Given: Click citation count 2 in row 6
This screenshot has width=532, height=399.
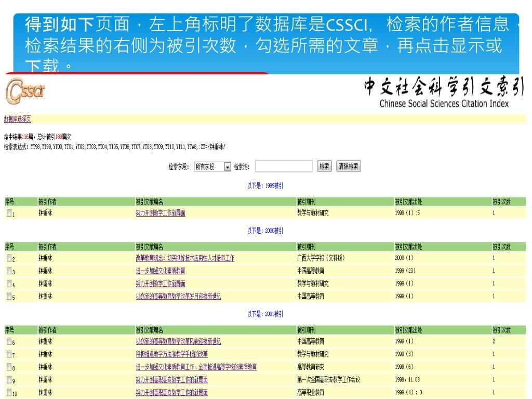Looking at the screenshot, I should [494, 341].
